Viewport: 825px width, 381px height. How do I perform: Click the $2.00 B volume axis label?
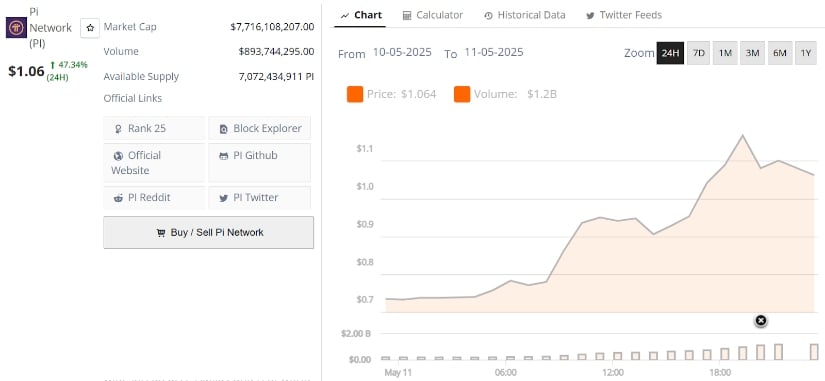coord(356,334)
